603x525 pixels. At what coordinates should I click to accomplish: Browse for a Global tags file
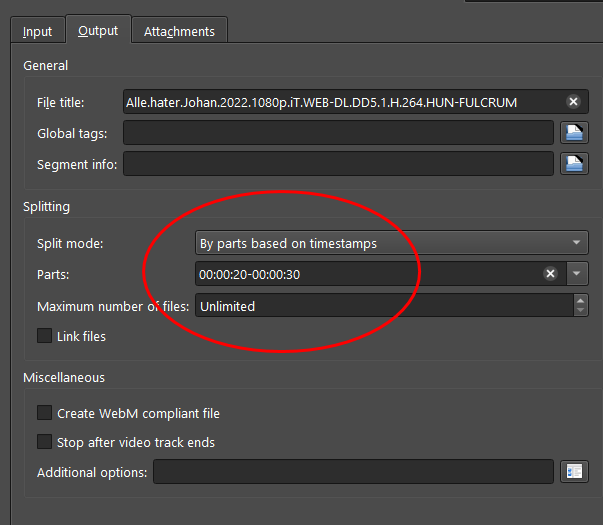574,133
